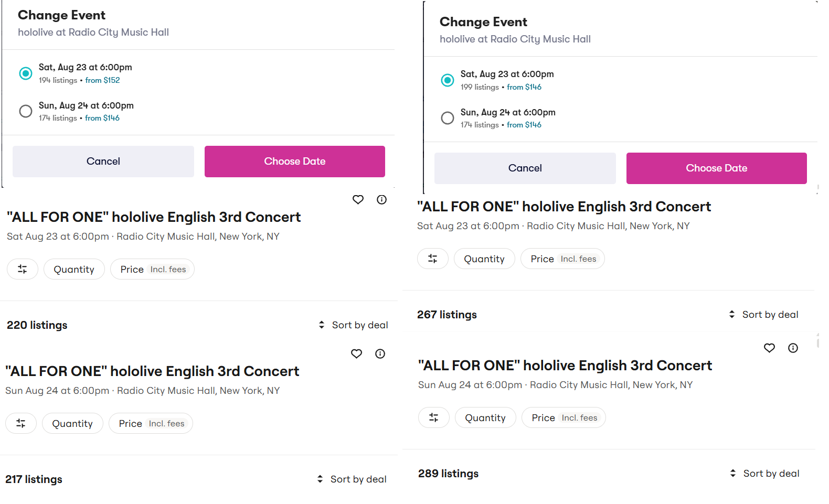The width and height of the screenshot is (829, 504).
Task: Click info icon on the 217 listings concert
Action: [380, 353]
